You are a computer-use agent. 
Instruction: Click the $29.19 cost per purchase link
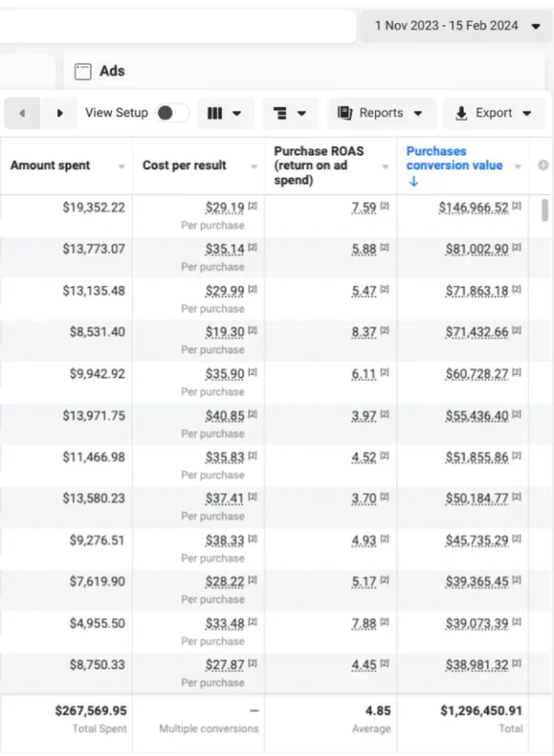224,208
